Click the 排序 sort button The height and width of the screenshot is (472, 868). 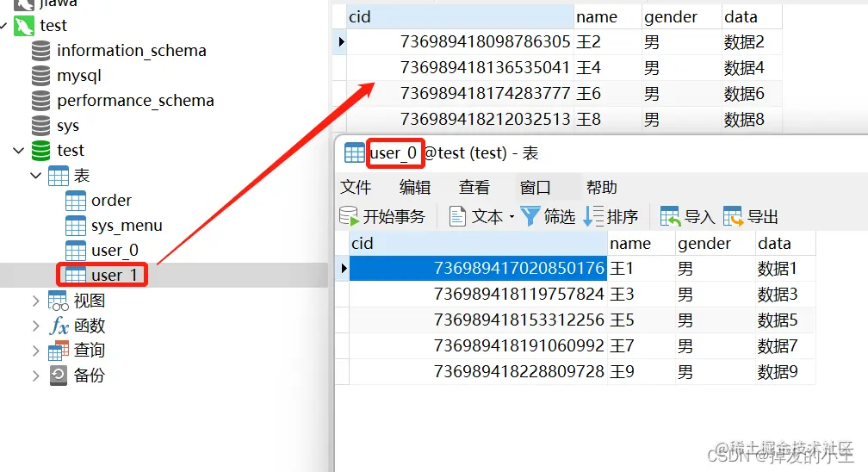coord(611,216)
